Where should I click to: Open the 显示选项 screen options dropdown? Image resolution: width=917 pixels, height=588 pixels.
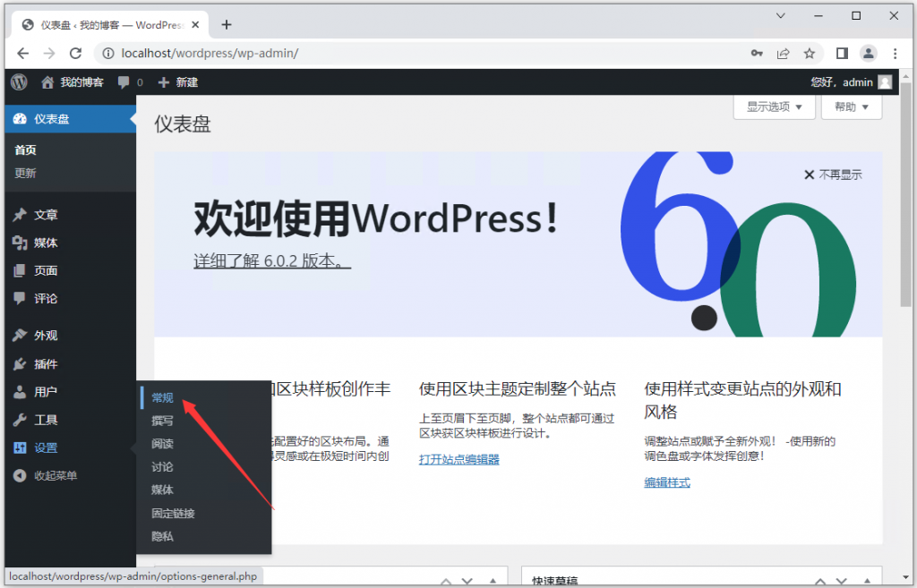(773, 107)
